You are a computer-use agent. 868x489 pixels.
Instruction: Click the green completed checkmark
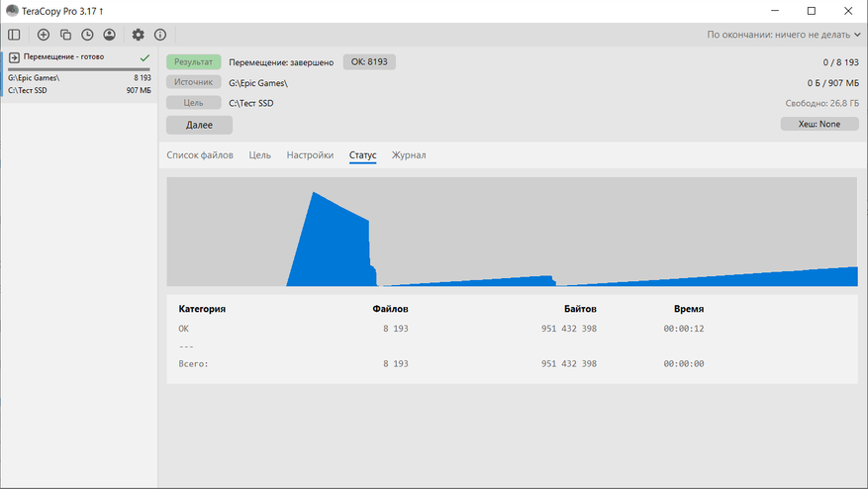(x=145, y=57)
